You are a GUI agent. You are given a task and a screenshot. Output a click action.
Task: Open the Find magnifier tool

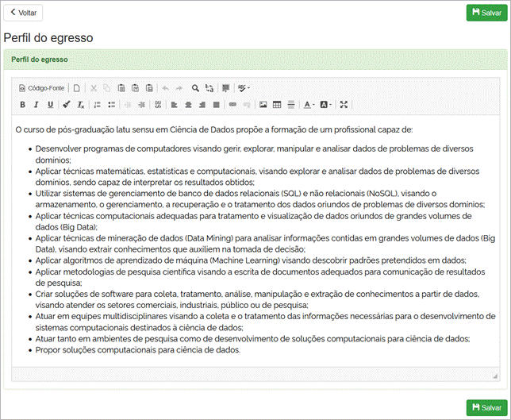tap(195, 88)
